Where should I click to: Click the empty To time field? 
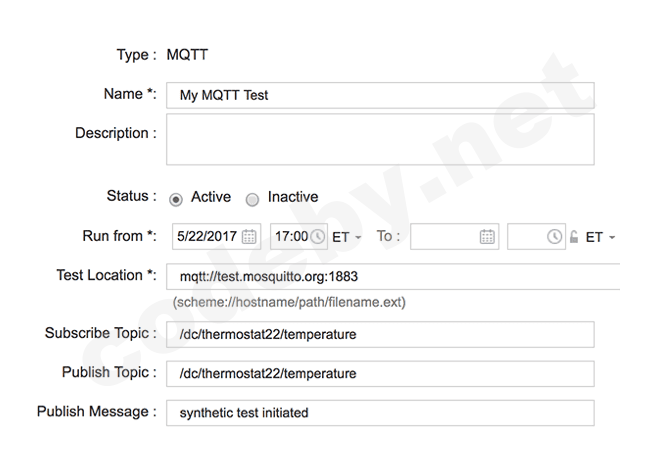point(526,237)
